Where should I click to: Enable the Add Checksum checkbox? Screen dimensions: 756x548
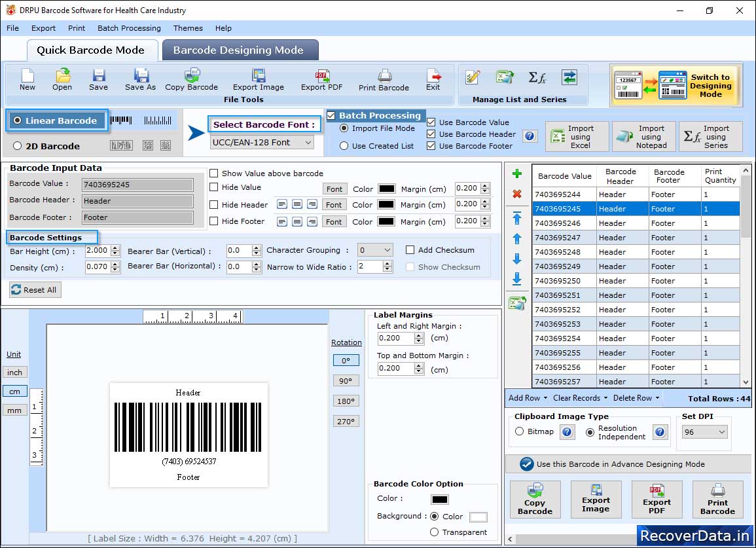[410, 250]
